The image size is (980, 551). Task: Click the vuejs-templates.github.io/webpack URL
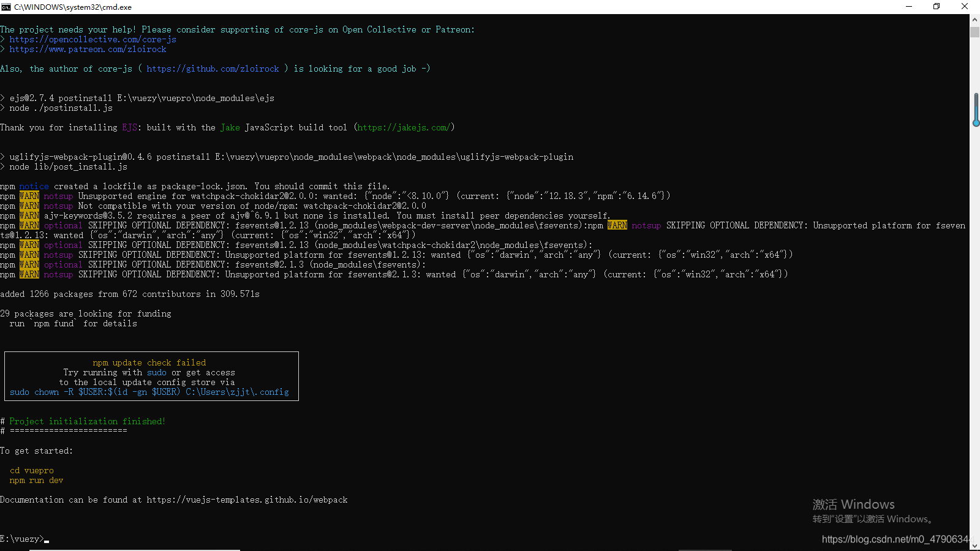[x=247, y=500]
